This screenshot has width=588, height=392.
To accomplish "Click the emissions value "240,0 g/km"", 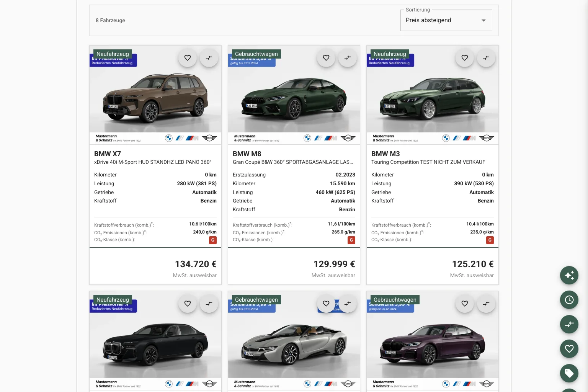I will pos(205,232).
